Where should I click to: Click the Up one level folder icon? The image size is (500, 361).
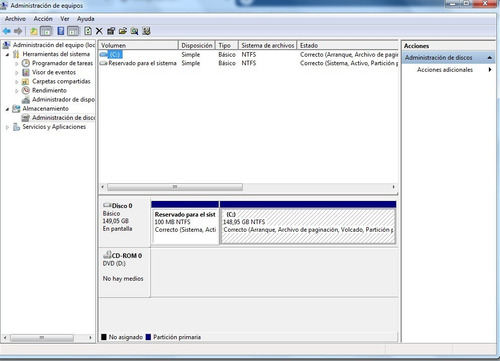click(34, 31)
